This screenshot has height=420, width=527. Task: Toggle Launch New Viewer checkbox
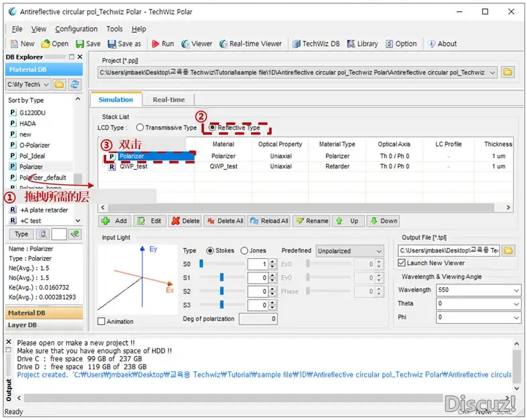[401, 263]
